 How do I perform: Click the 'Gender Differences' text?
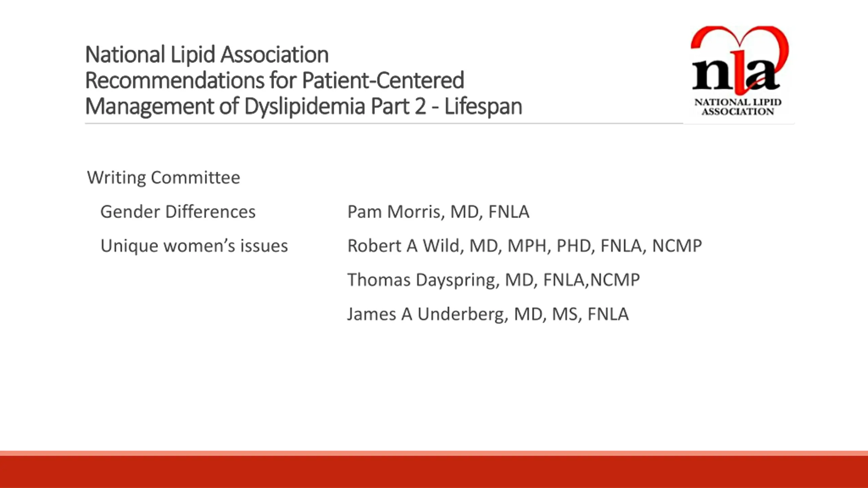[178, 212]
